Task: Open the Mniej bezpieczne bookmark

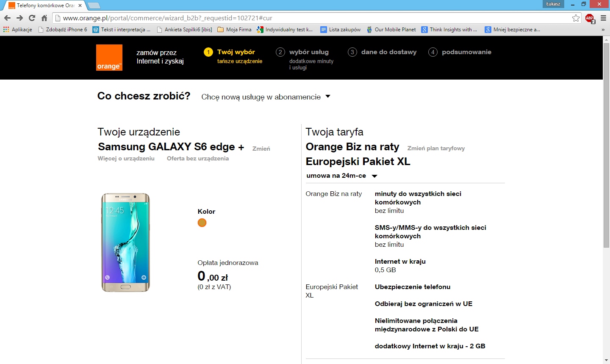Action: coord(513,30)
